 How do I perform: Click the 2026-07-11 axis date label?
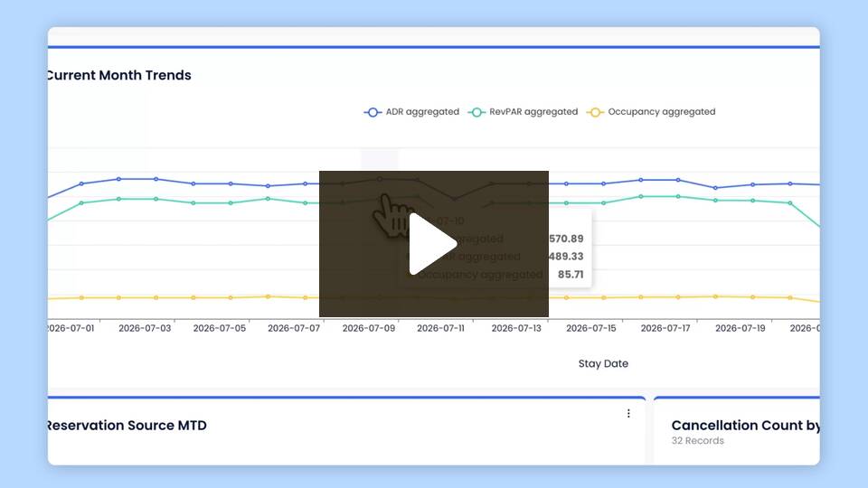(440, 328)
